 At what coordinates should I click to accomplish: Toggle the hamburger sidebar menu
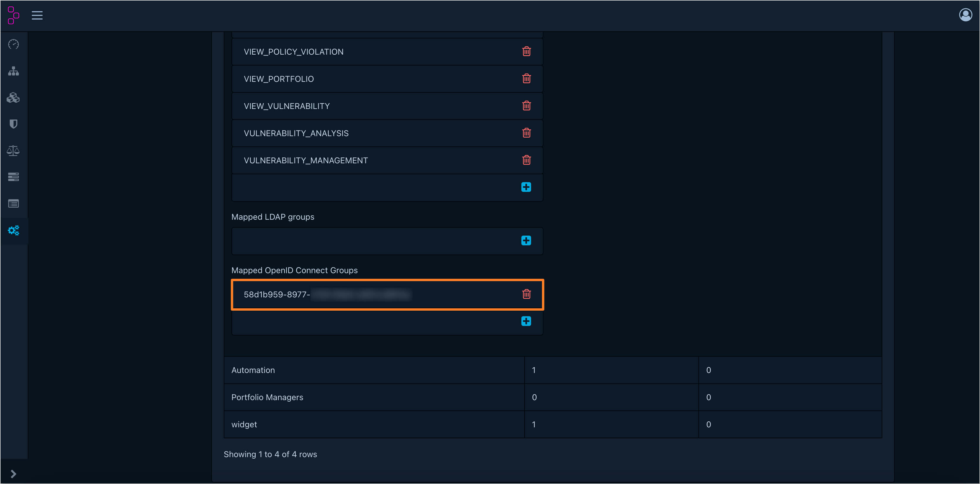click(x=37, y=15)
